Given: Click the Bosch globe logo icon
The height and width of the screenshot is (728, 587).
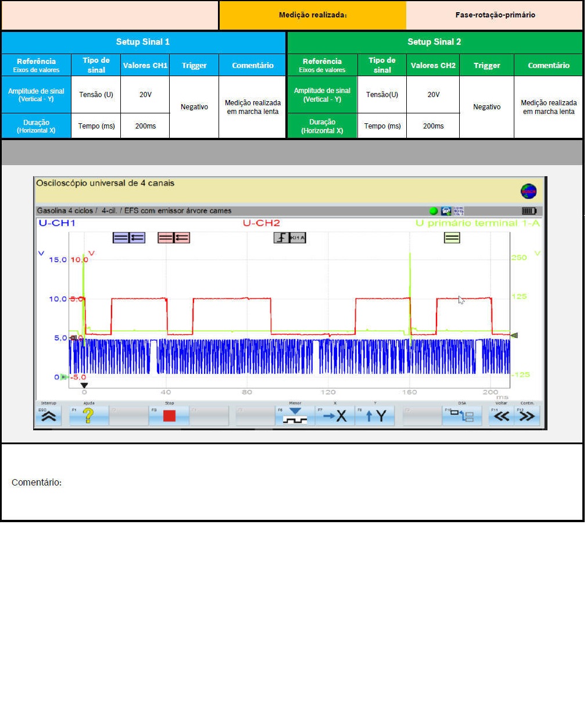Looking at the screenshot, I should 528,191.
